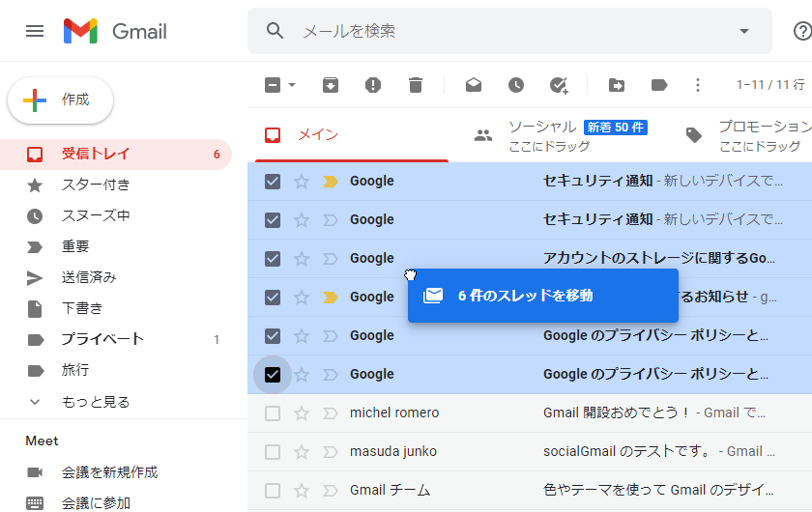The image size is (812, 512).
Task: Star the Gmail チーム message
Action: [302, 490]
